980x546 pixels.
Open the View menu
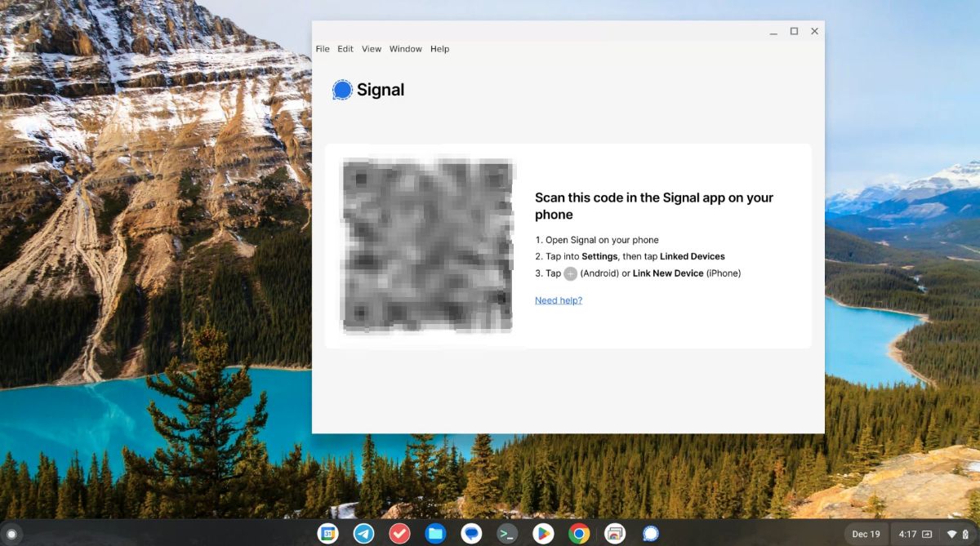[x=372, y=49]
